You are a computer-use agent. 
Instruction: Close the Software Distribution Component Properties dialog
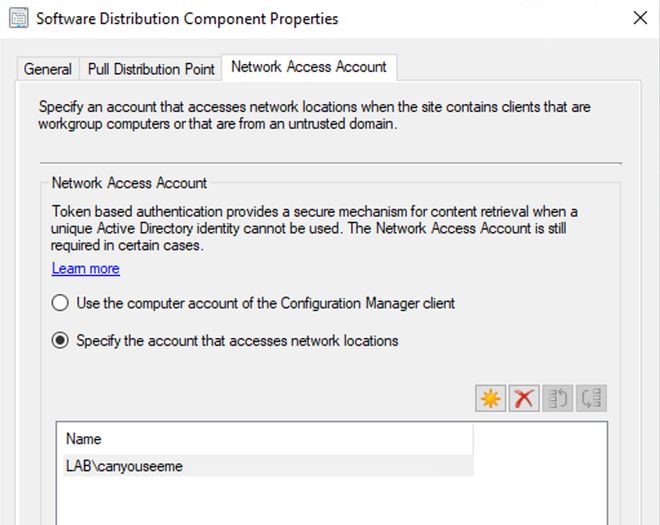[640, 18]
